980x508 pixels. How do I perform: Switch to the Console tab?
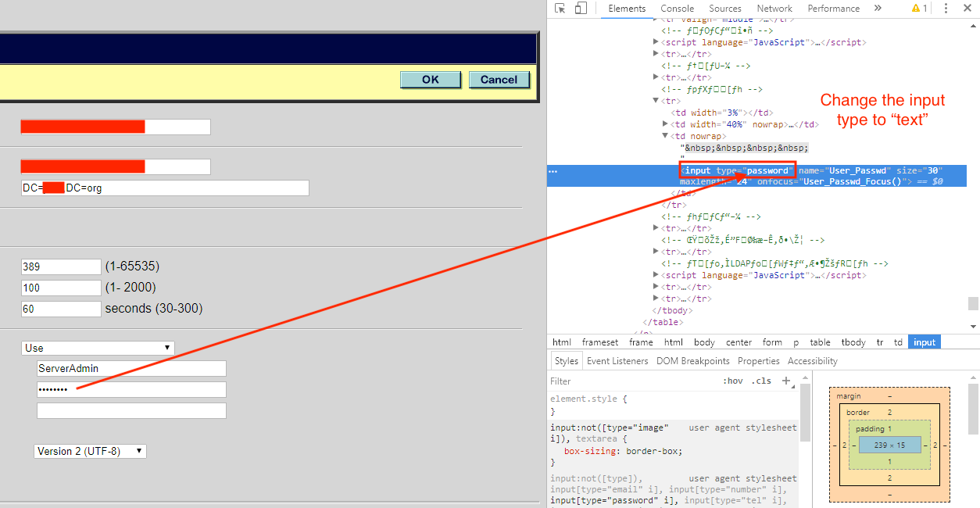tap(678, 9)
